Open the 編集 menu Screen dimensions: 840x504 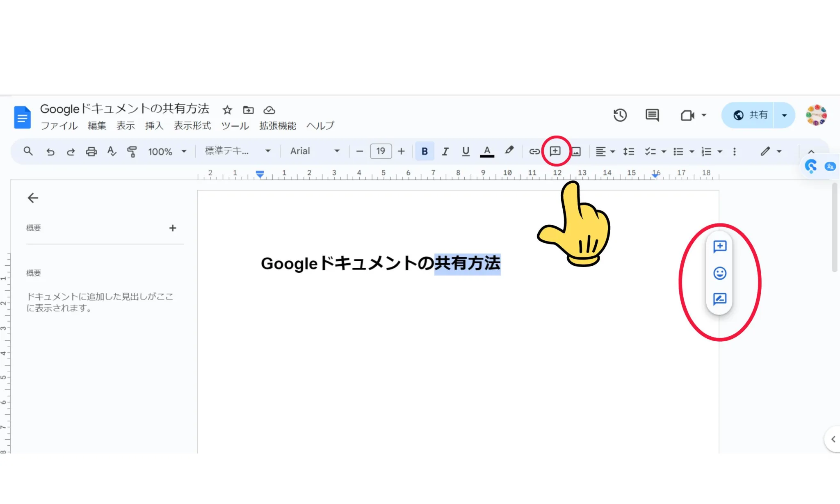coord(97,125)
